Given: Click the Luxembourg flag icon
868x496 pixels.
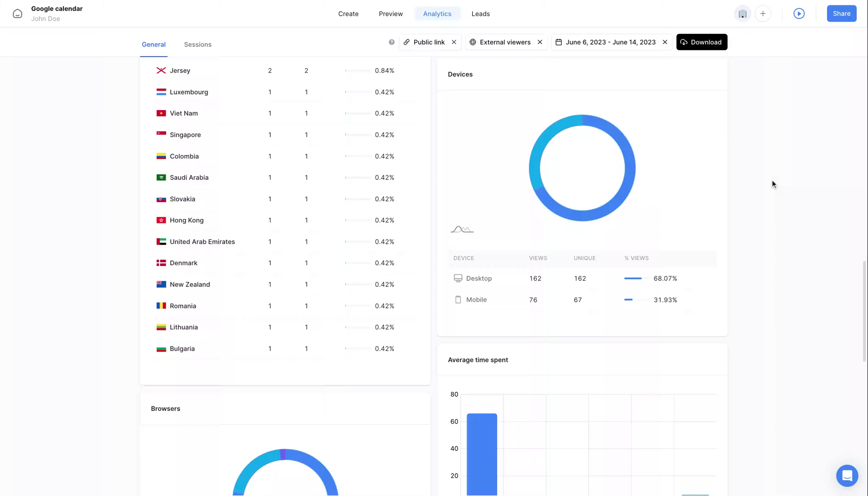Looking at the screenshot, I should [x=161, y=92].
